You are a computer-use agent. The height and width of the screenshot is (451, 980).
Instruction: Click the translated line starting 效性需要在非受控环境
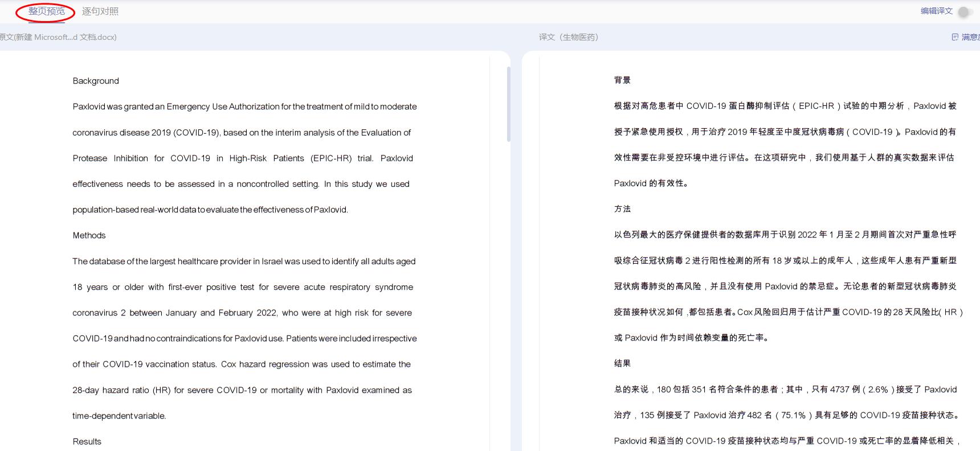coord(784,158)
